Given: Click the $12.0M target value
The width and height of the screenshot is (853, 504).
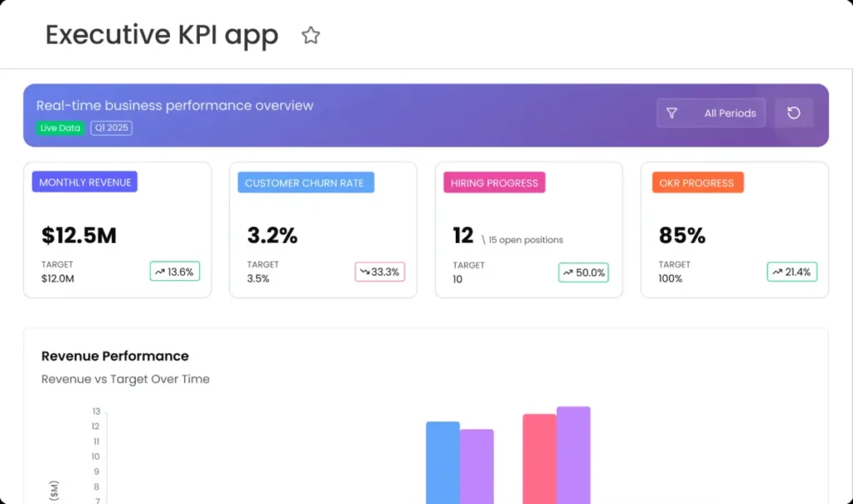Looking at the screenshot, I should point(57,279).
